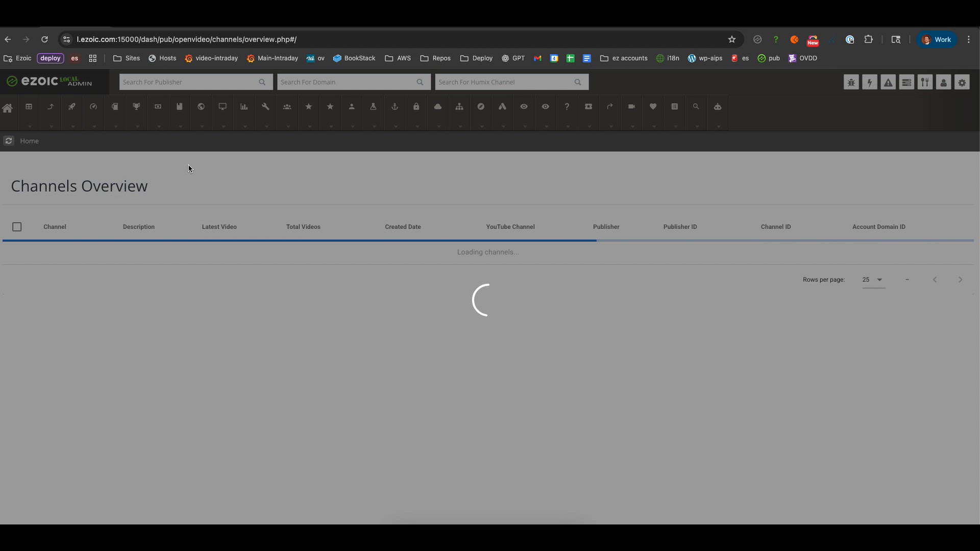Toggle the select-all channels checkbox
The width and height of the screenshot is (980, 551).
coord(17,227)
